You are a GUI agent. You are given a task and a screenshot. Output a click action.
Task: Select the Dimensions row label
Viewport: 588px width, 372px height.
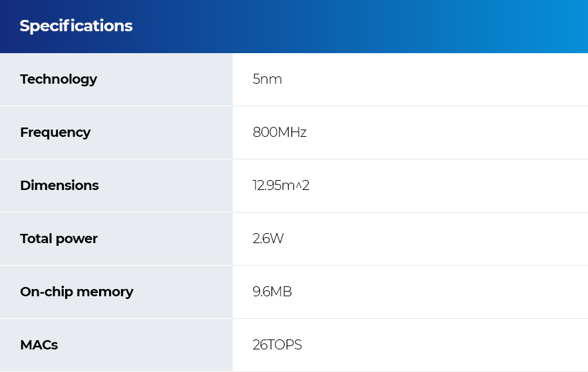click(59, 185)
